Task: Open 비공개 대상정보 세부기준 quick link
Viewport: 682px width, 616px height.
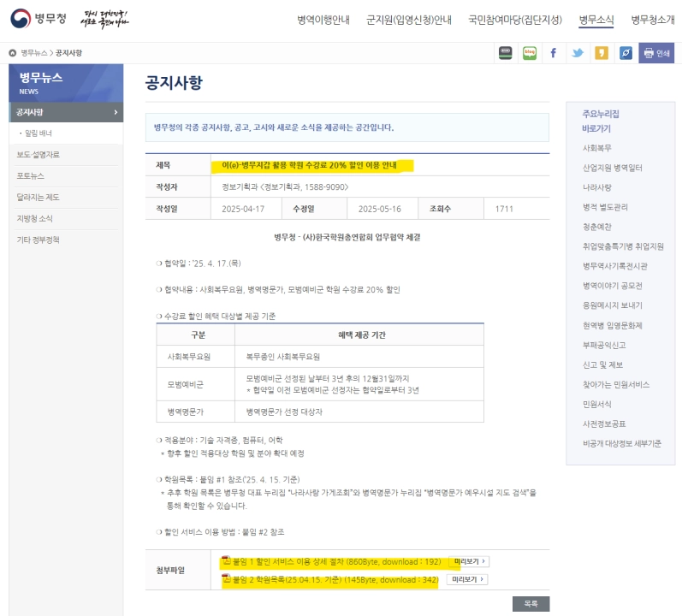Action: click(622, 443)
